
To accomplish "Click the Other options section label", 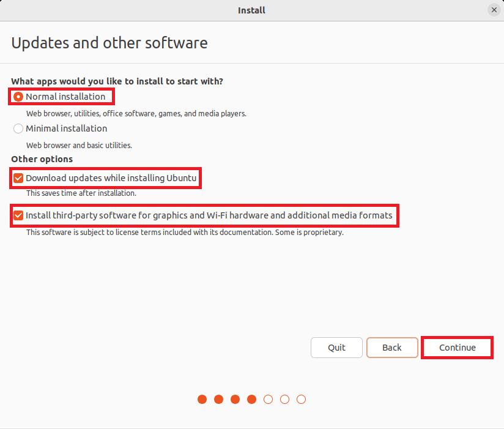I will [x=42, y=159].
